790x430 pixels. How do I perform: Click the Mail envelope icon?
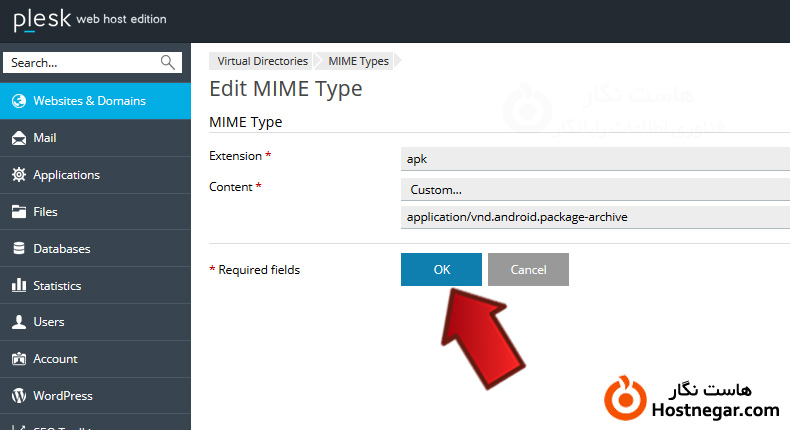[x=18, y=138]
